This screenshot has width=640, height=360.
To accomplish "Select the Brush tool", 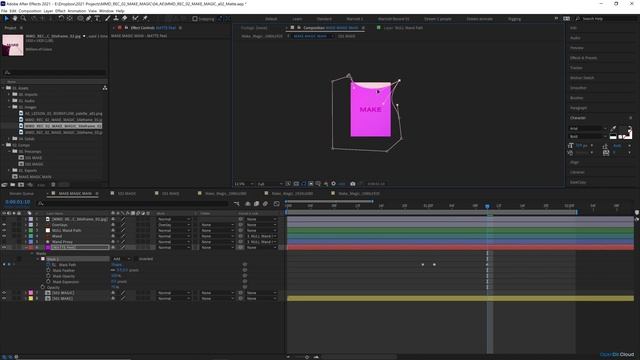I will (107, 18).
